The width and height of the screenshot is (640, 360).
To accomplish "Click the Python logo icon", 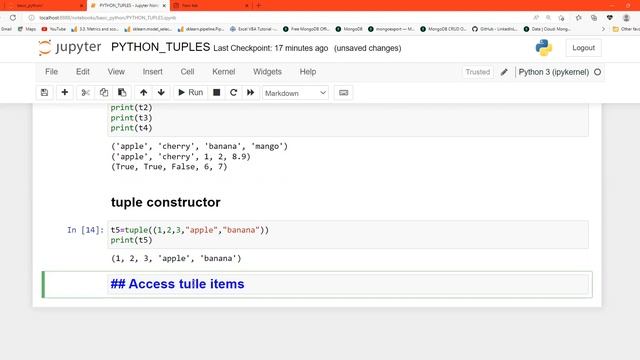I will click(x=544, y=48).
